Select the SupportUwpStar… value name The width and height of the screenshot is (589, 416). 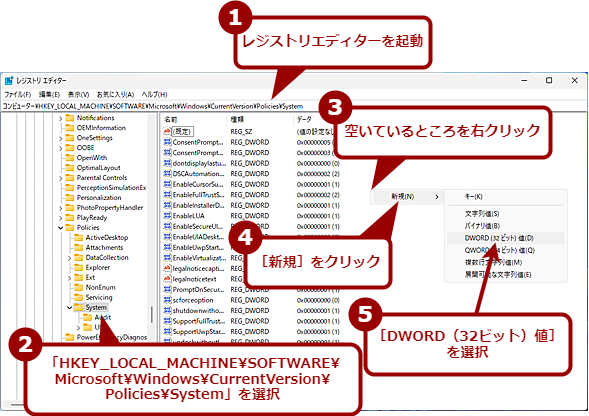199,331
